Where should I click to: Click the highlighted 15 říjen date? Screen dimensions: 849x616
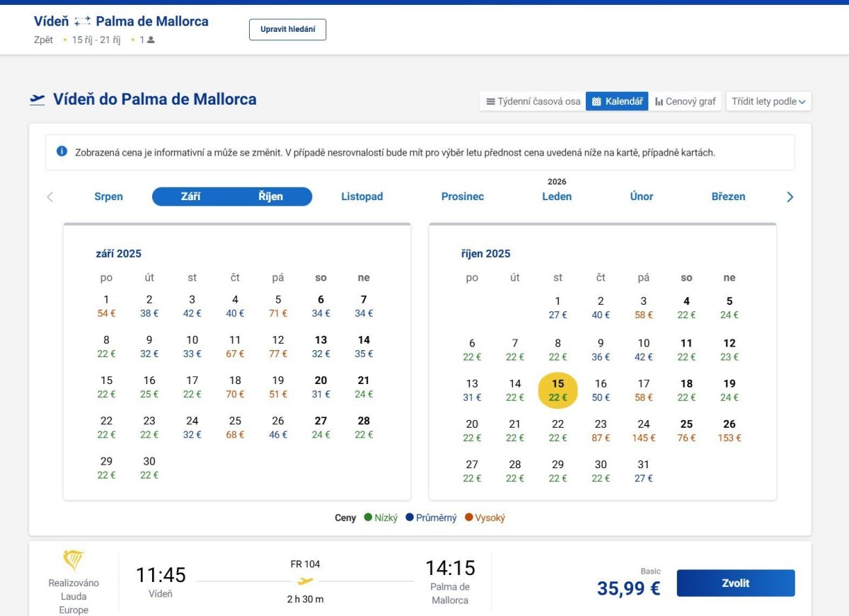pyautogui.click(x=558, y=390)
